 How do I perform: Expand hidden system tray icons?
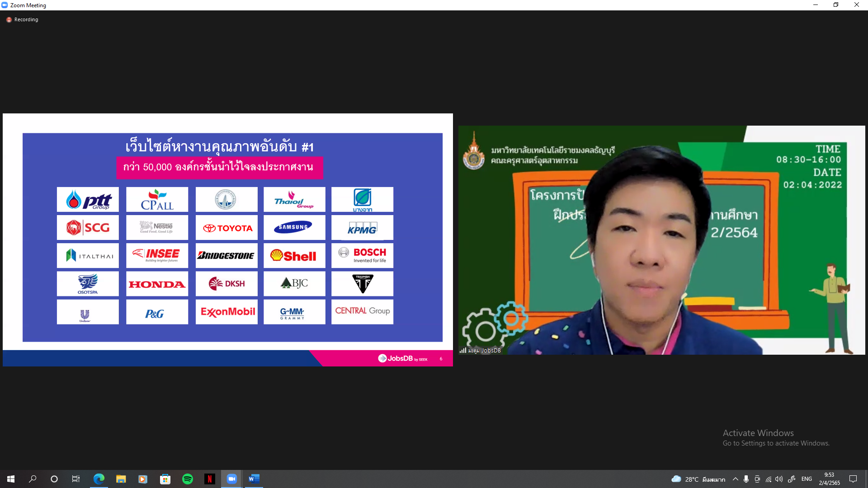pyautogui.click(x=736, y=479)
